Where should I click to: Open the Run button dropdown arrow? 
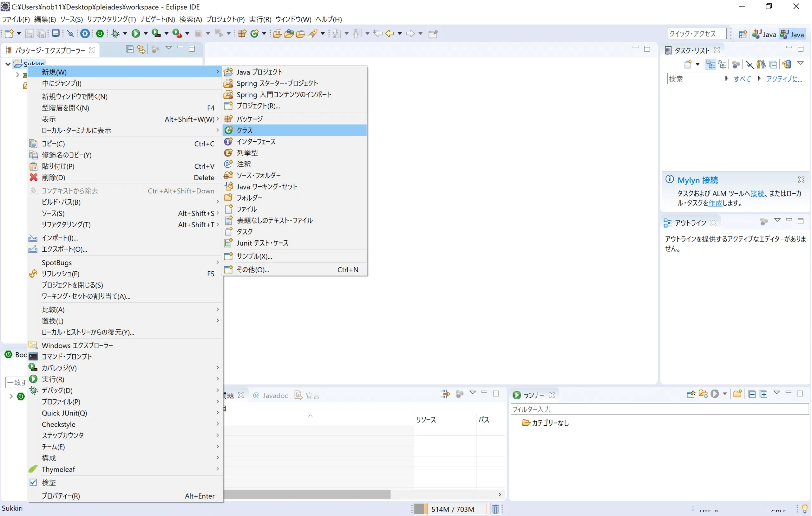coord(146,34)
